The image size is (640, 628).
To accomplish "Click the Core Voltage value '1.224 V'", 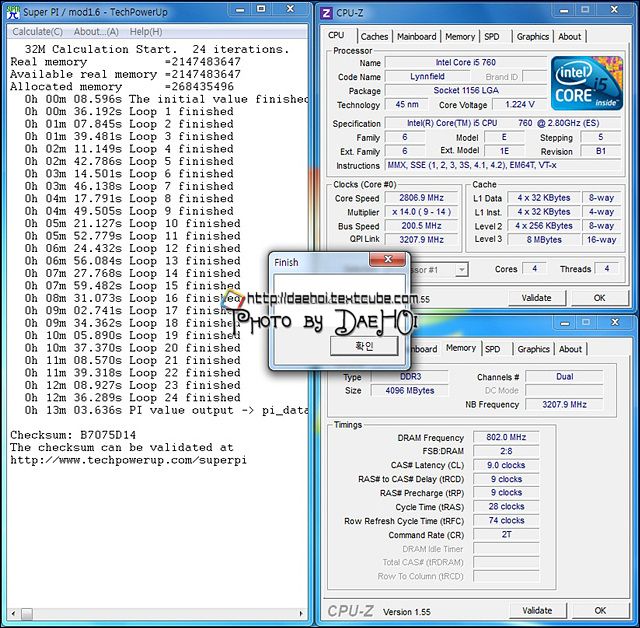I will click(x=520, y=104).
